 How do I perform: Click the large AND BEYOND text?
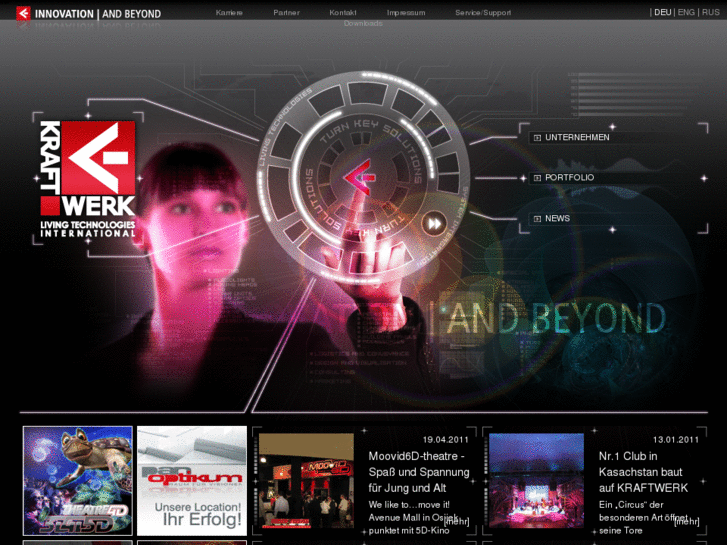[x=556, y=319]
